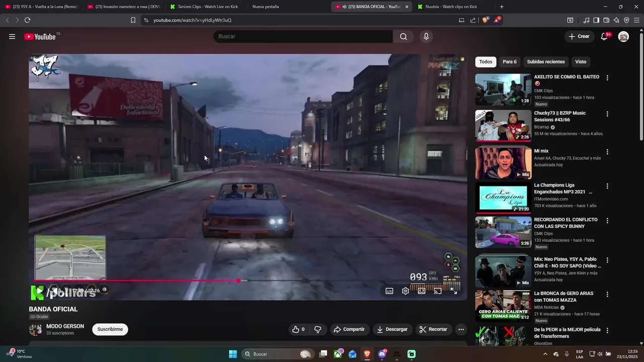This screenshot has height=362, width=644.
Task: Switch to the YSY A Vuelta a la Luna tab
Action: (41, 7)
